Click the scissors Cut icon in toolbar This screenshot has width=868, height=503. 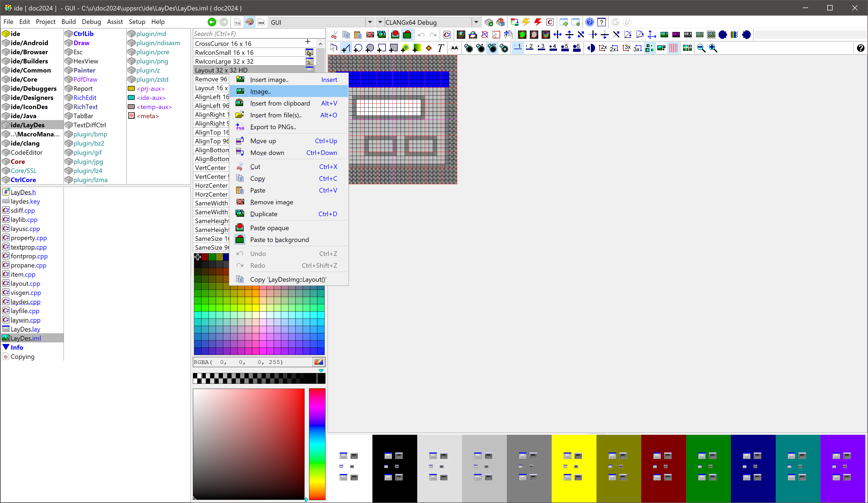(x=334, y=35)
